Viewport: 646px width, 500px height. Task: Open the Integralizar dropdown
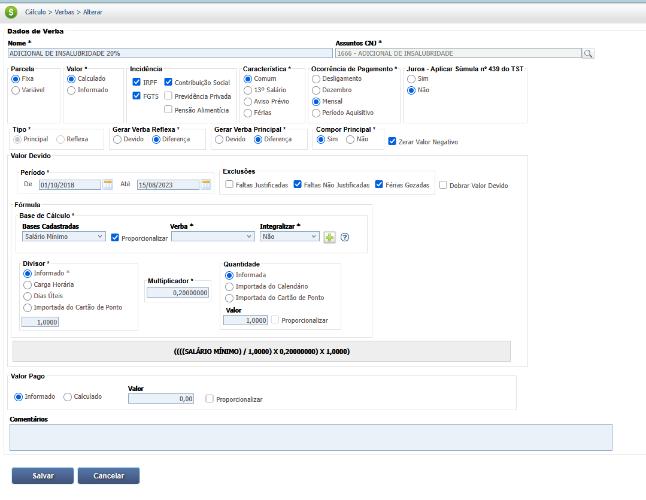(x=289, y=237)
